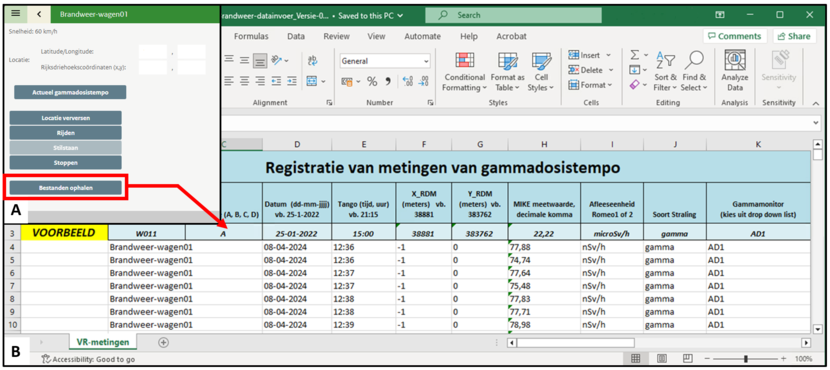Open the General number format combo box
The image size is (830, 370).
385,61
